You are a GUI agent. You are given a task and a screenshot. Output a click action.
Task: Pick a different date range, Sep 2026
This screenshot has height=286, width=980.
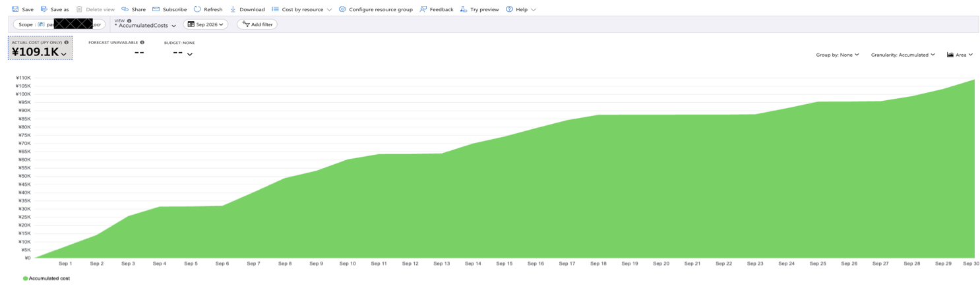tap(206, 24)
